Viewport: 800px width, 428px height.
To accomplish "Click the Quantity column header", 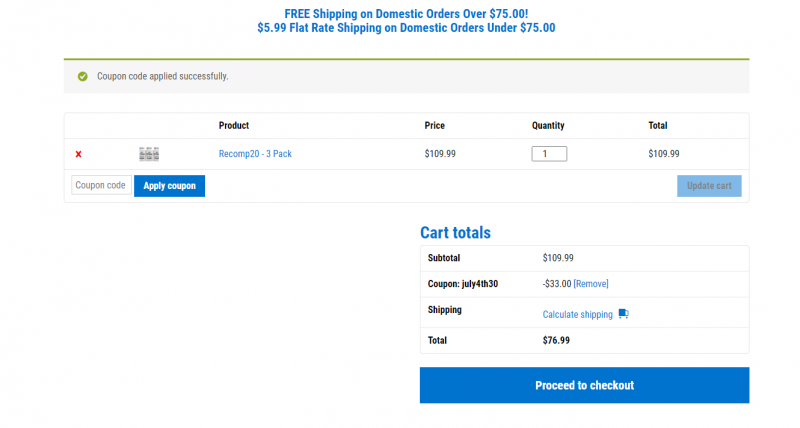I will pos(548,125).
